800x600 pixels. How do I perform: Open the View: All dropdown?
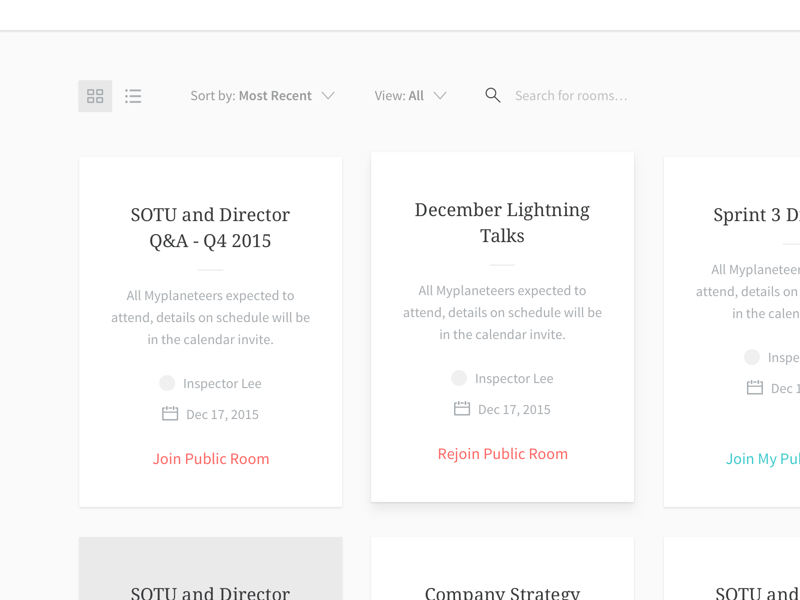(410, 96)
